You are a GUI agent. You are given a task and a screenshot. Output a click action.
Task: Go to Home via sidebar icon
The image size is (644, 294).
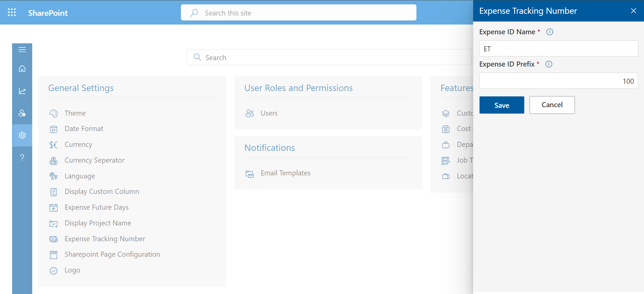tap(22, 69)
